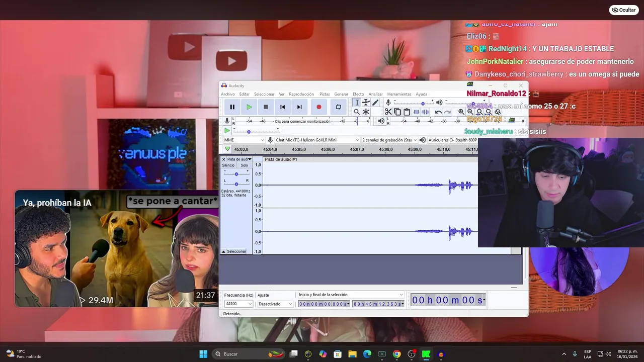The height and width of the screenshot is (362, 644).
Task: Open the Herramientas menu
Action: 399,94
